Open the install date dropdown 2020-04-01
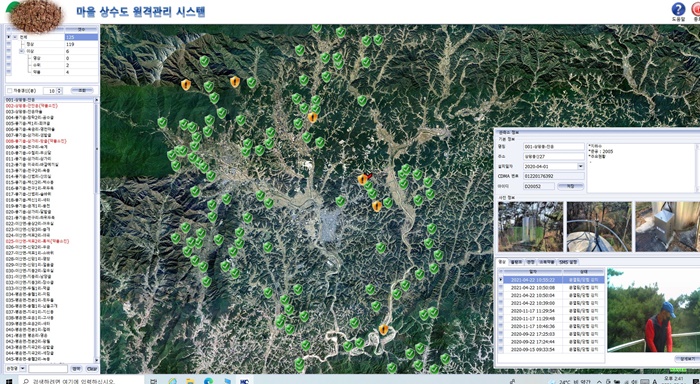The width and height of the screenshot is (700, 384). click(x=581, y=166)
